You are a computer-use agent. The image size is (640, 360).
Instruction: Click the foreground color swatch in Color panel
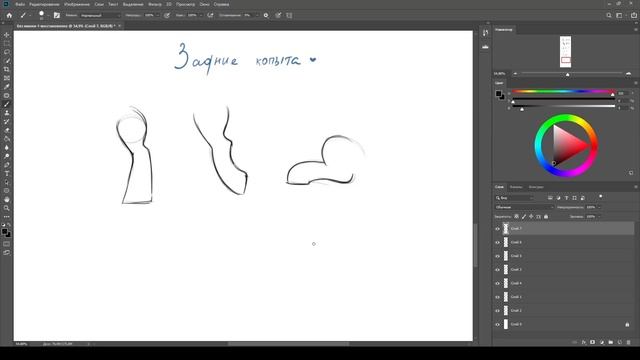coord(498,94)
